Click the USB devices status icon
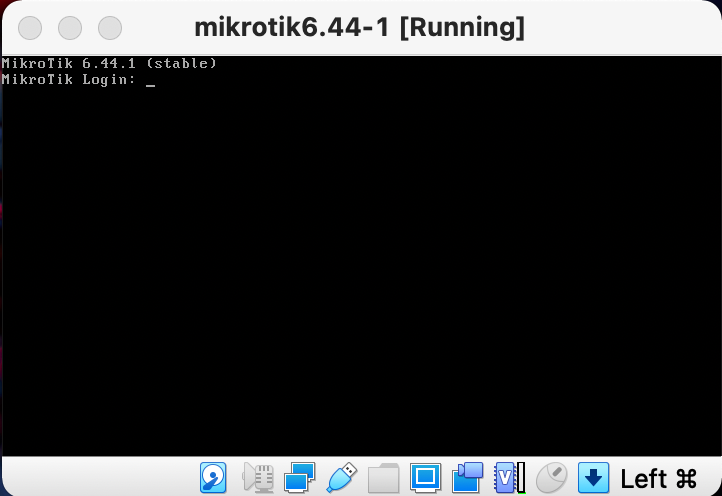Image resolution: width=722 pixels, height=496 pixels. pyautogui.click(x=342, y=478)
